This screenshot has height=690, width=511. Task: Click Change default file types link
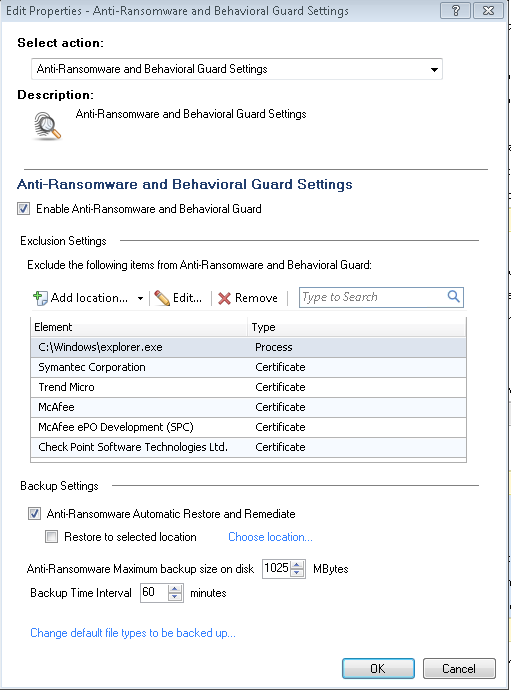(x=133, y=633)
